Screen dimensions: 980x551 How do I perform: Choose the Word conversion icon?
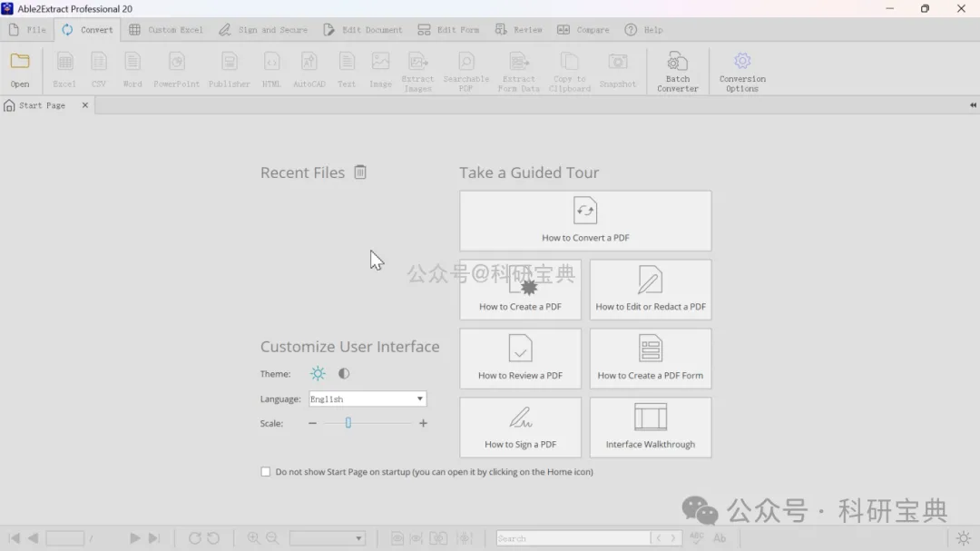pos(132,69)
